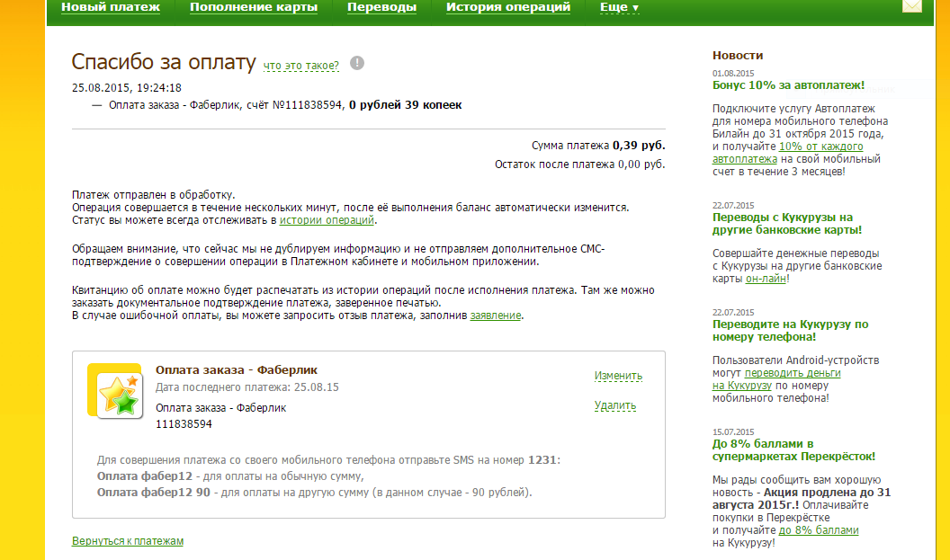Open news Бонус 10% за автоплатеж!
Viewport: 950px width, 560px height.
tap(788, 85)
